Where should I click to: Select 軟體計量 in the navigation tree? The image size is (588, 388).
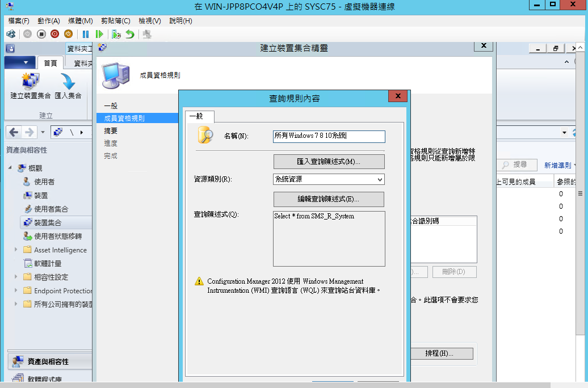tap(48, 264)
